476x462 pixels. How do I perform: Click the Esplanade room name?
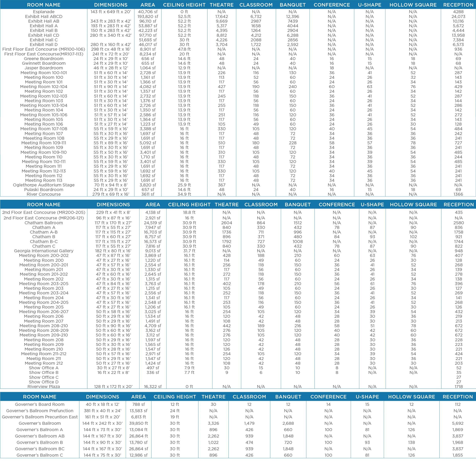[x=44, y=12]
